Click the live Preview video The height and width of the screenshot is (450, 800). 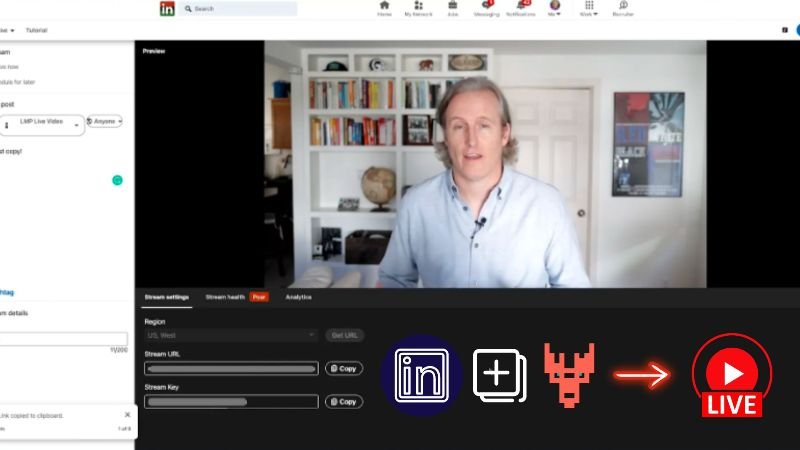[x=485, y=164]
